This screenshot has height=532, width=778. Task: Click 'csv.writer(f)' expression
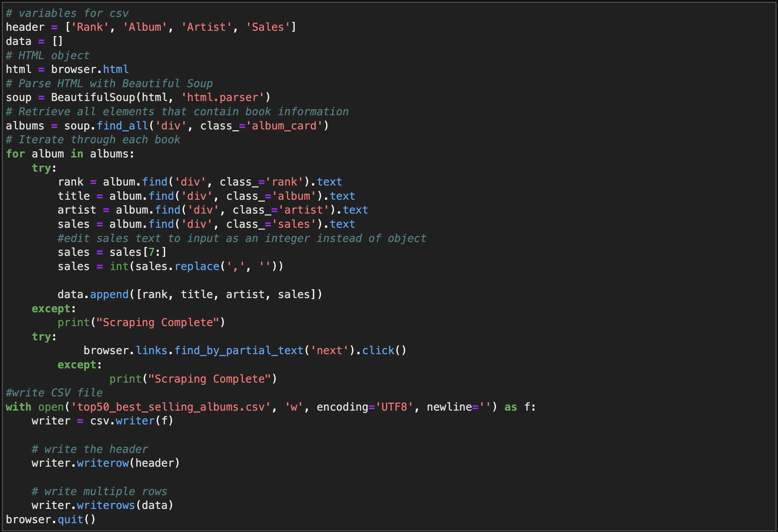(132, 421)
